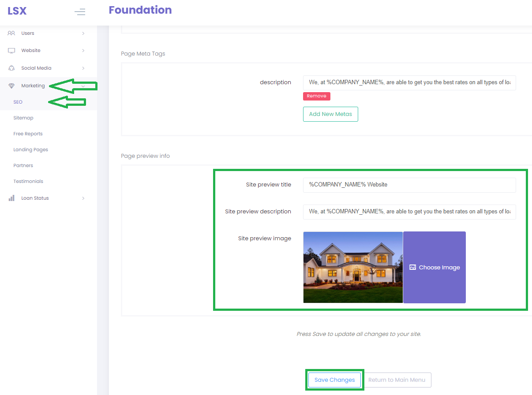Click the Page preview info heading
The height and width of the screenshot is (395, 532).
[145, 156]
